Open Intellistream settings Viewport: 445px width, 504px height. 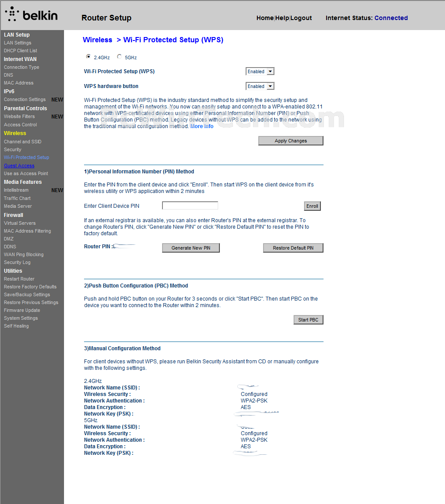[x=17, y=190]
